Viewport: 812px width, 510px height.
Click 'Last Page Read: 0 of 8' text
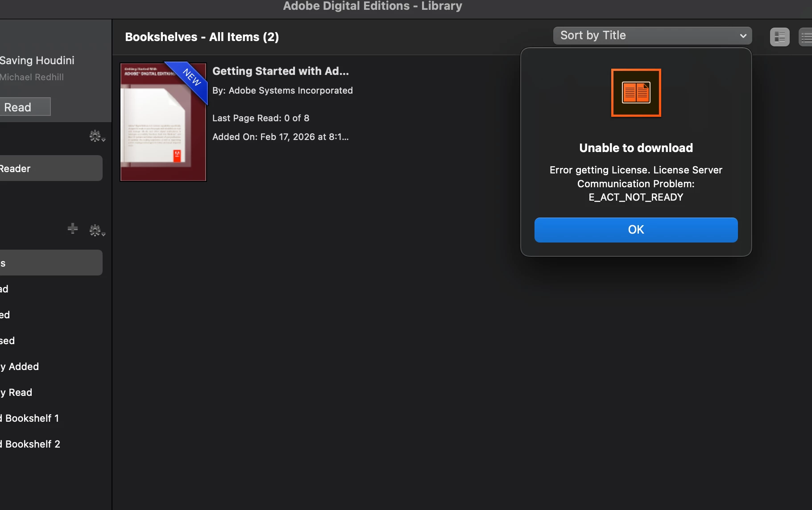click(261, 118)
